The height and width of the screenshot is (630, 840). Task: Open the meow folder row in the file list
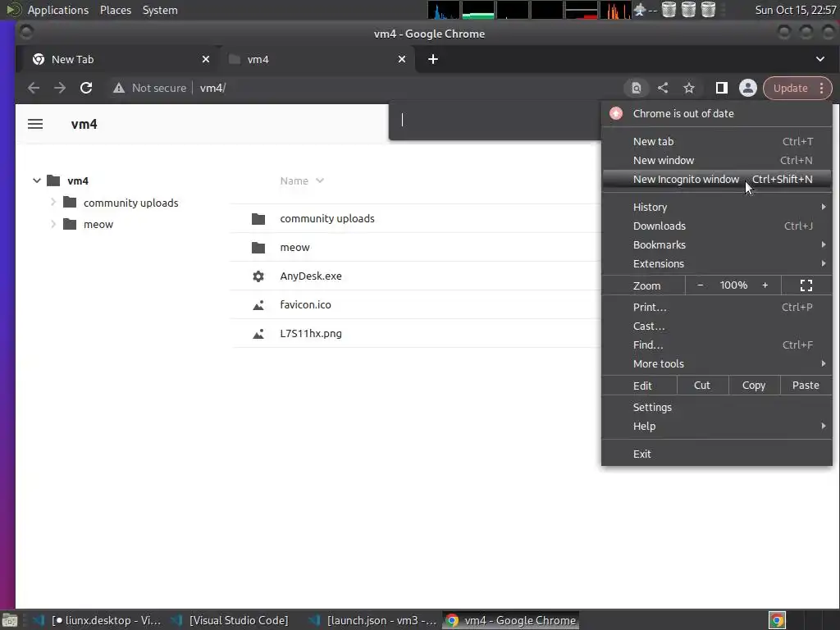pos(416,248)
